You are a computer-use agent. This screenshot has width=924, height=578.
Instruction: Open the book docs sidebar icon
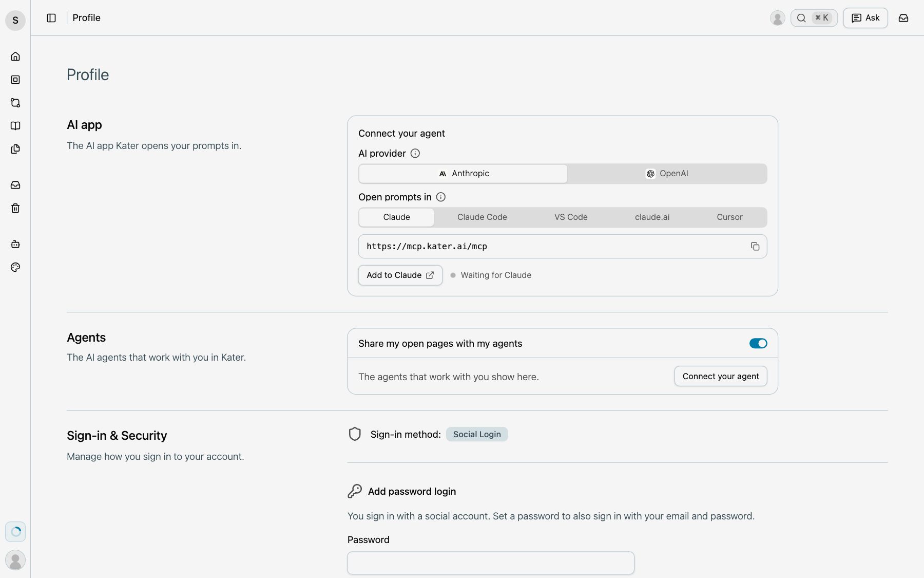point(15,126)
